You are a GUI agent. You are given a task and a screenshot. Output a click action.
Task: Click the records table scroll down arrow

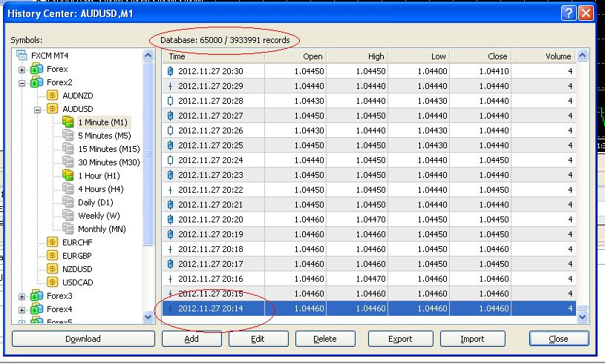tap(582, 317)
